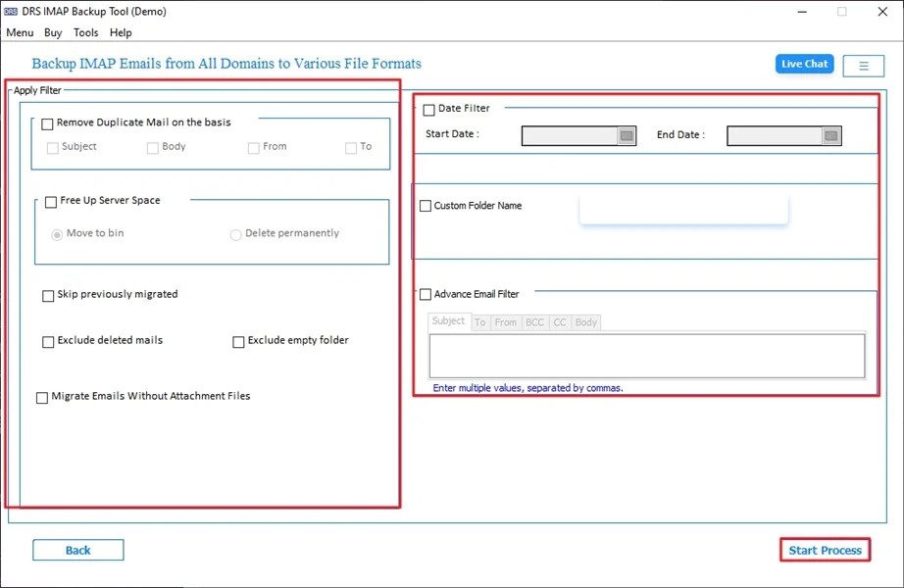Check the Date Filter option
The height and width of the screenshot is (588, 904).
[427, 109]
